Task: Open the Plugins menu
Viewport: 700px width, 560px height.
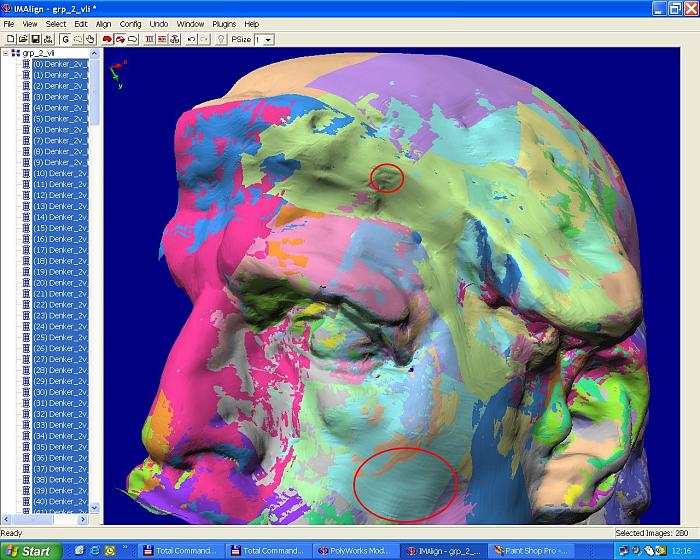Action: click(x=224, y=23)
